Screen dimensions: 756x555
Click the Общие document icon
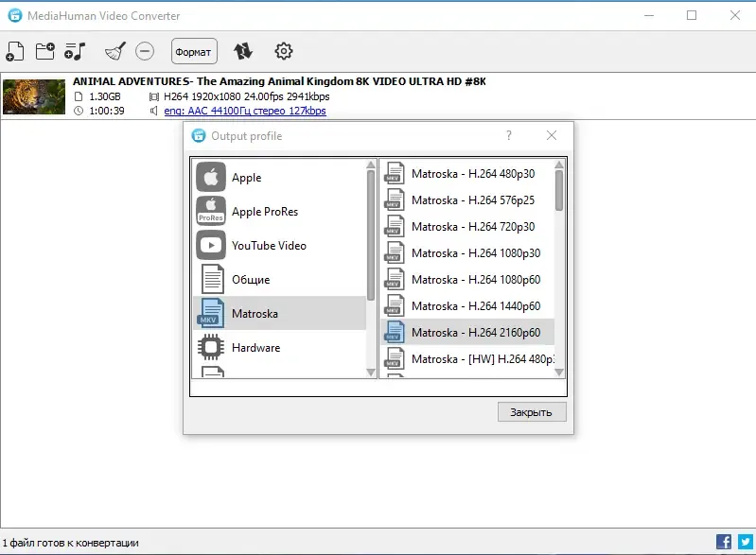(x=212, y=279)
